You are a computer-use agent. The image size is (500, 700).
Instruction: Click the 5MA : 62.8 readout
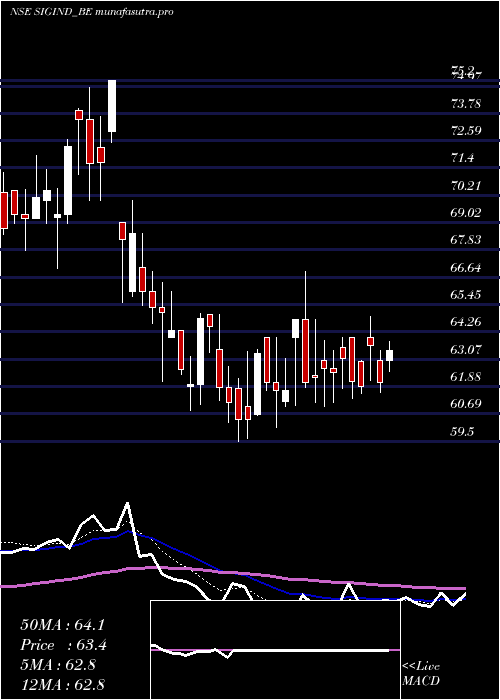tap(57, 665)
